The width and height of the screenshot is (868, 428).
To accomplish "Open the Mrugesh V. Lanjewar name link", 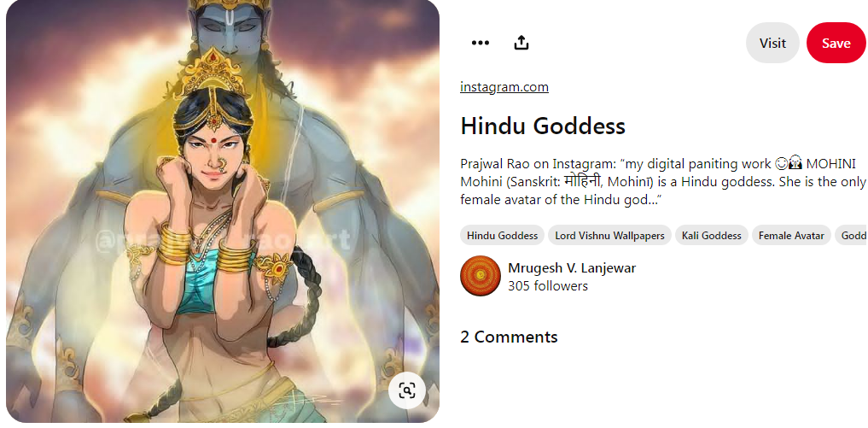I will 572,268.
